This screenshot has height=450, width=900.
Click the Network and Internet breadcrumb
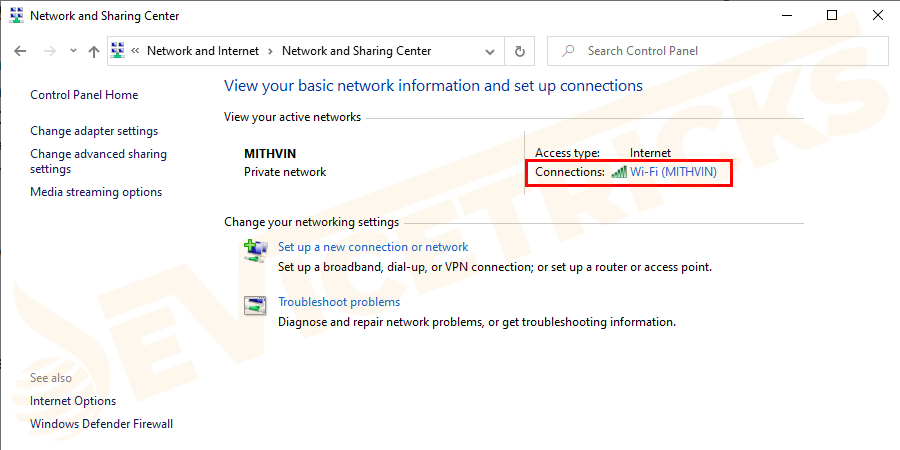[x=203, y=51]
